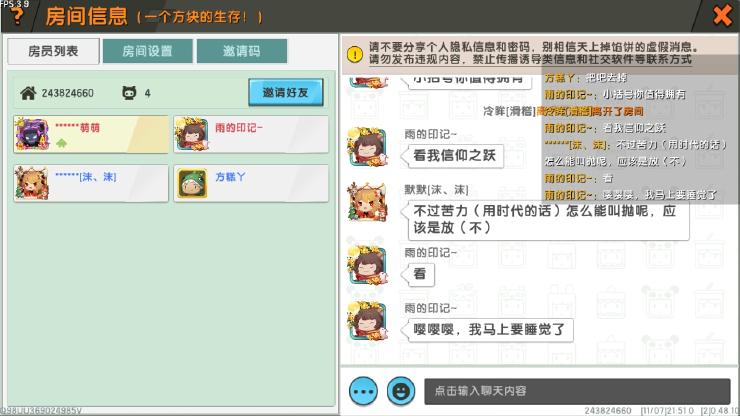Select player entry 雨的印记~ in member list

[251, 134]
